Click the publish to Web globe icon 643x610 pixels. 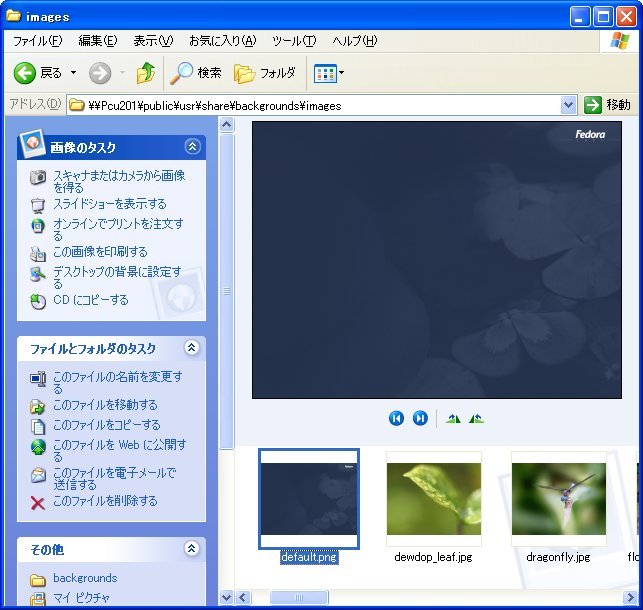point(38,447)
